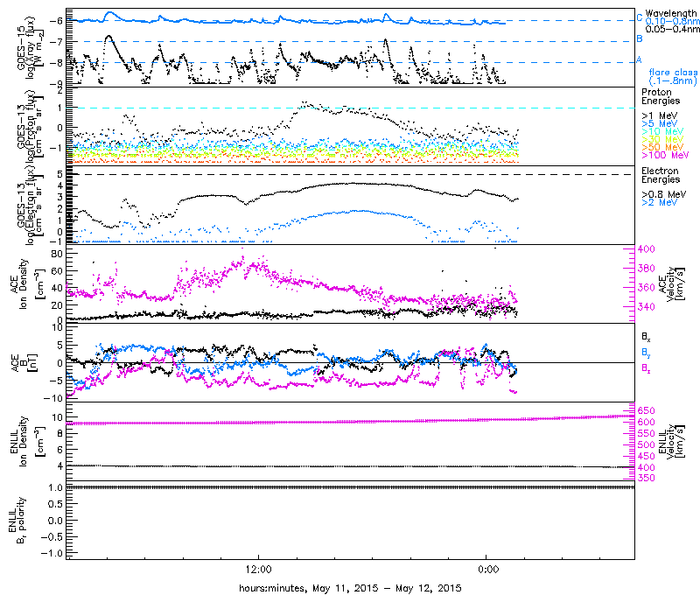Select the >10 MeV proton legend entry

[662, 131]
